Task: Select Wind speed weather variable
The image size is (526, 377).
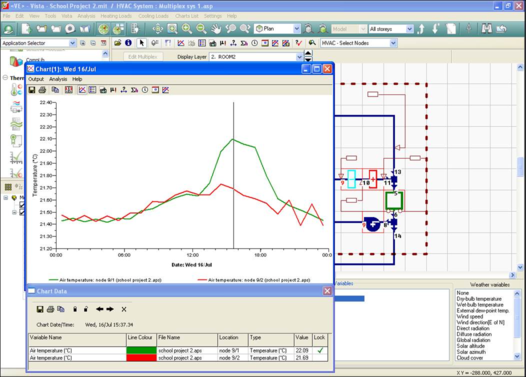Action: click(470, 317)
